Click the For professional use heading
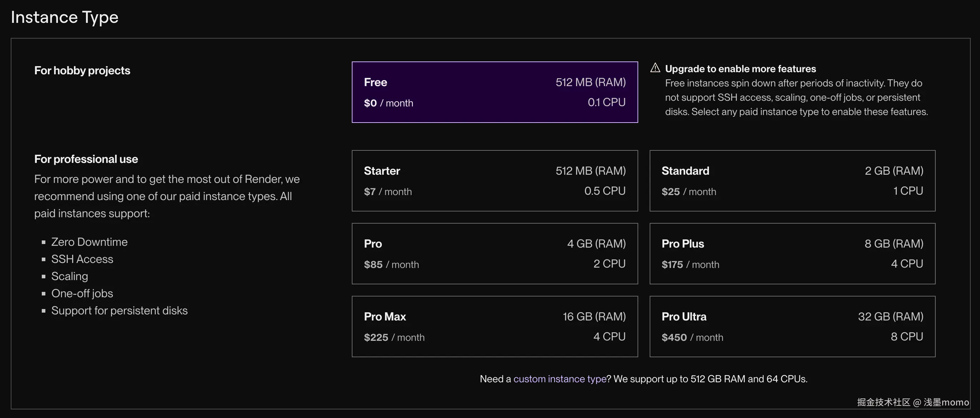 point(86,159)
